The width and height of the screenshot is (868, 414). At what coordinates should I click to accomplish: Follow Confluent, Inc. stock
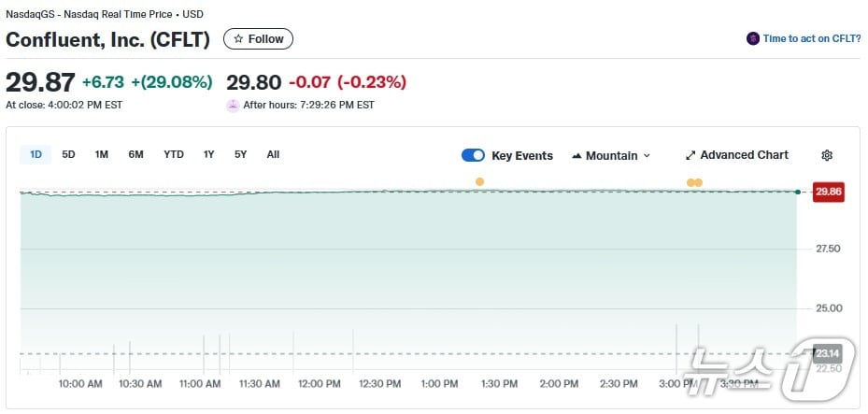pyautogui.click(x=258, y=39)
